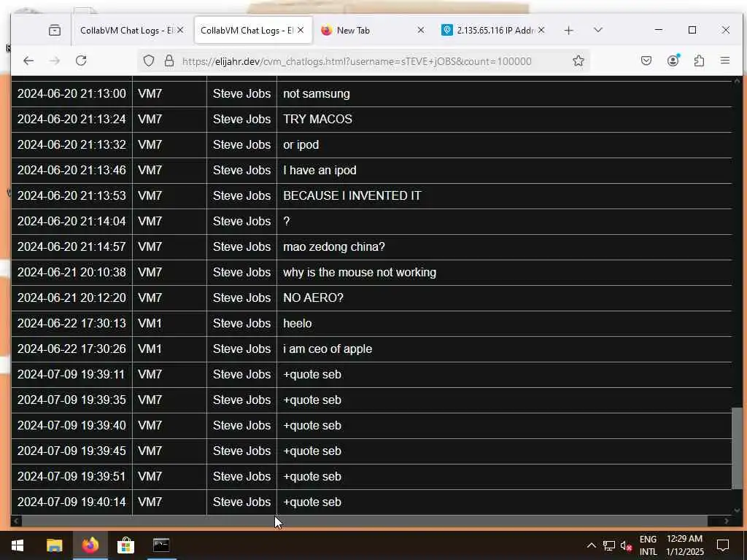Select message 'heelo'
Viewport: 747px width, 560px height.
(x=298, y=323)
